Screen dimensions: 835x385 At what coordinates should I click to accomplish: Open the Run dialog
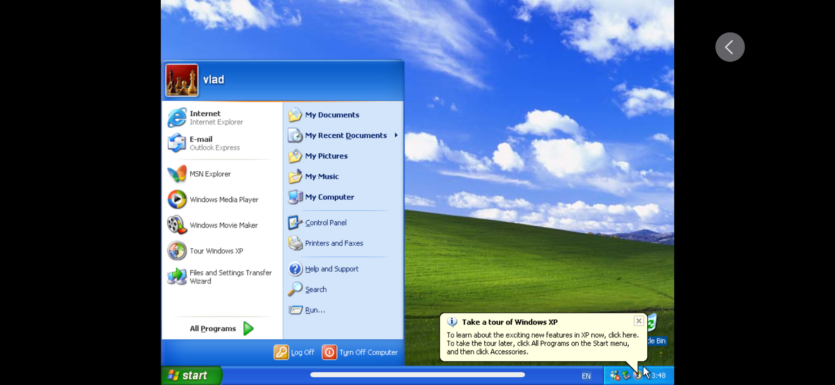point(343,310)
